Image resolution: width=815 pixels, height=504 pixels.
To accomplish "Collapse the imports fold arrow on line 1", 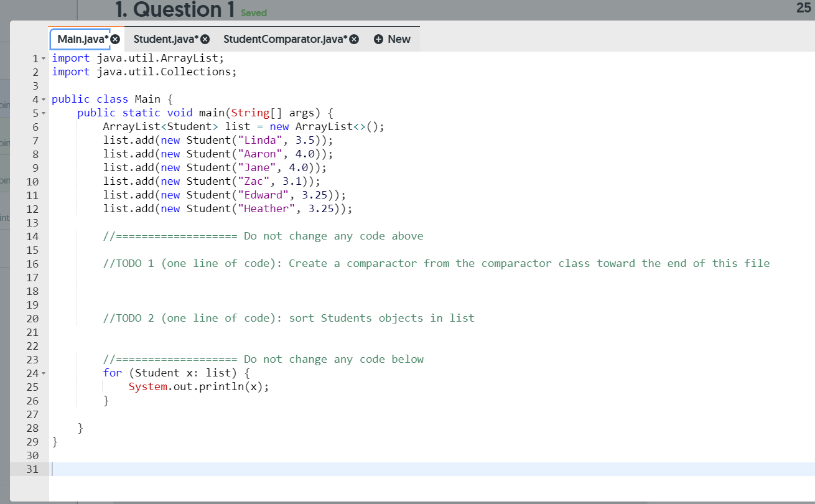I will pos(44,57).
